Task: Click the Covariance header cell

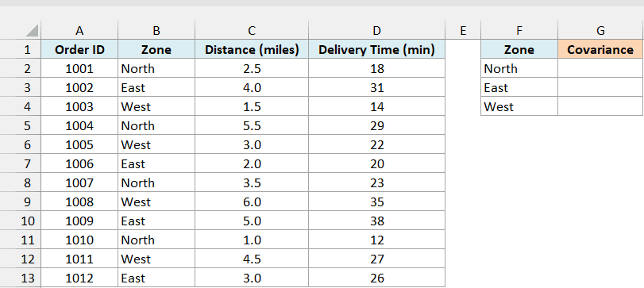Action: click(600, 50)
